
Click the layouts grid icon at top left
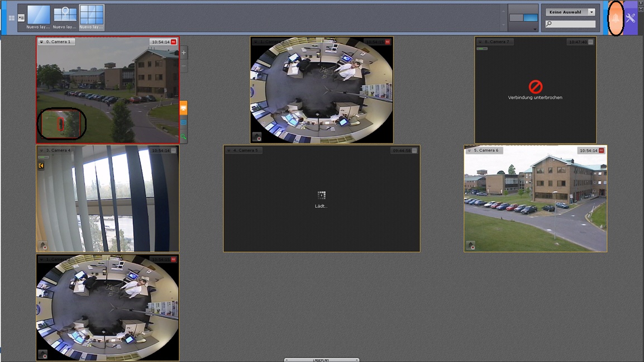click(12, 18)
